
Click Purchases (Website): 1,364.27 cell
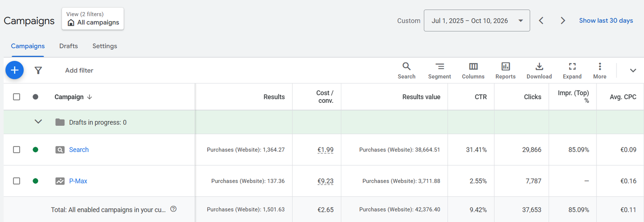coord(246,150)
